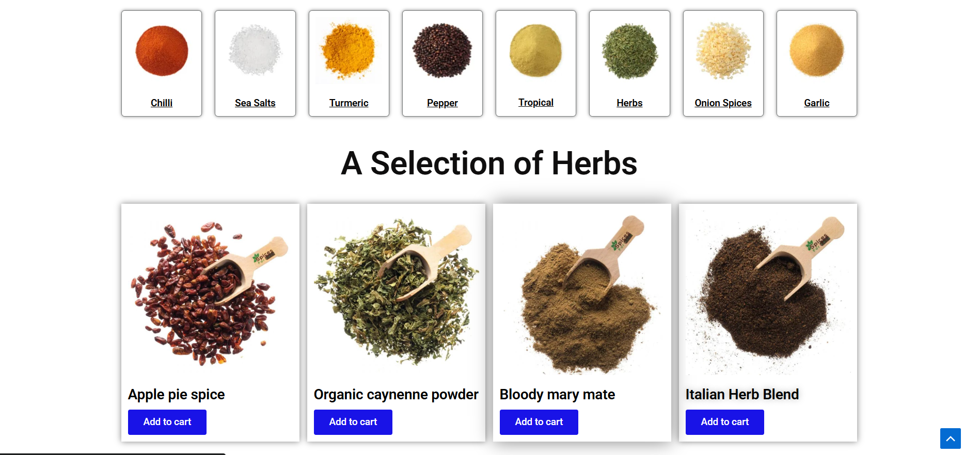The height and width of the screenshot is (455, 980).
Task: Open the Herbs category link
Action: (x=629, y=103)
